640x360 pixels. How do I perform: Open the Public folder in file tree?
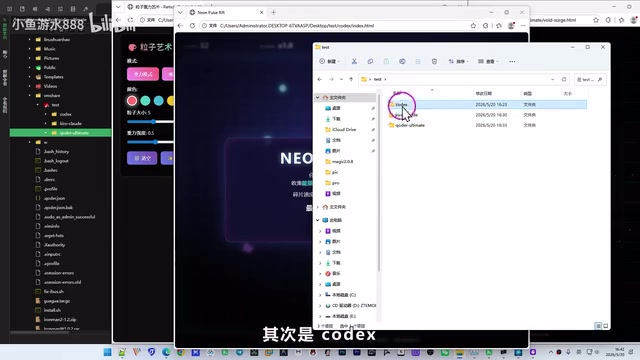point(49,67)
